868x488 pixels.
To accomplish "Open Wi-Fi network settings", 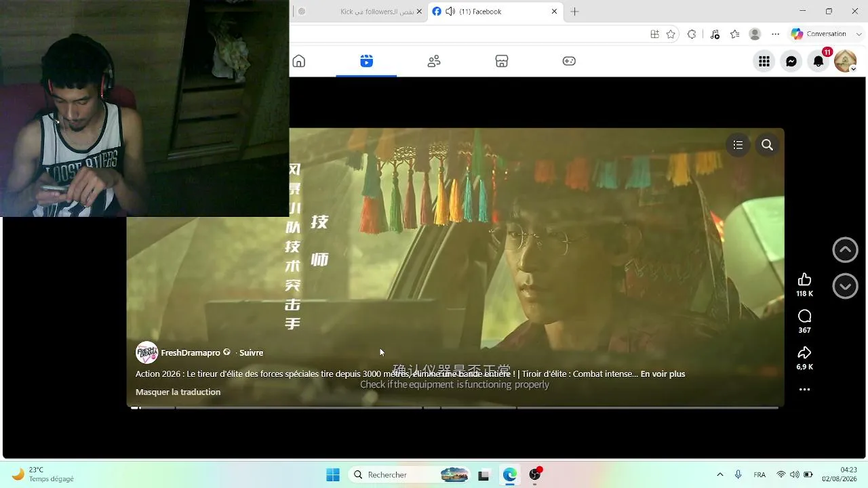I will (x=781, y=475).
